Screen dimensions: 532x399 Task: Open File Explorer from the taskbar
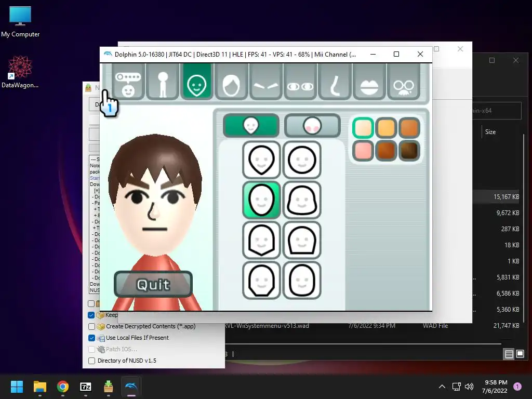pyautogui.click(x=39, y=387)
